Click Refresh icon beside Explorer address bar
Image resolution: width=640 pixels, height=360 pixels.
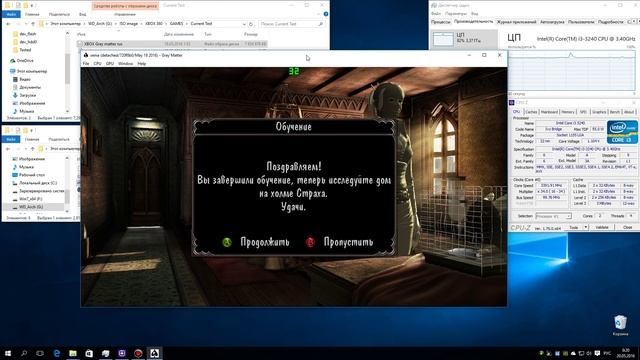(251, 24)
